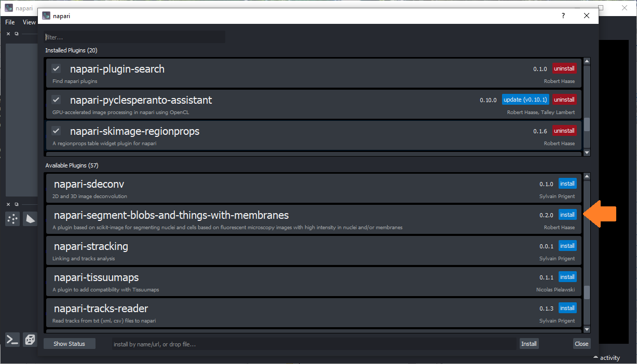Click 'Linking and tracks analysis' description
Image resolution: width=637 pixels, height=364 pixels.
click(84, 259)
